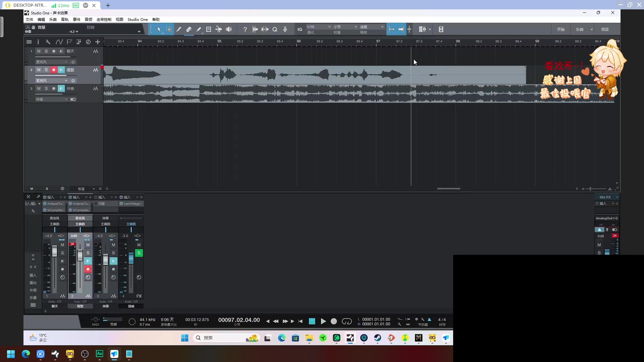Toggle monitor on track 3 伴奏

(x=61, y=88)
